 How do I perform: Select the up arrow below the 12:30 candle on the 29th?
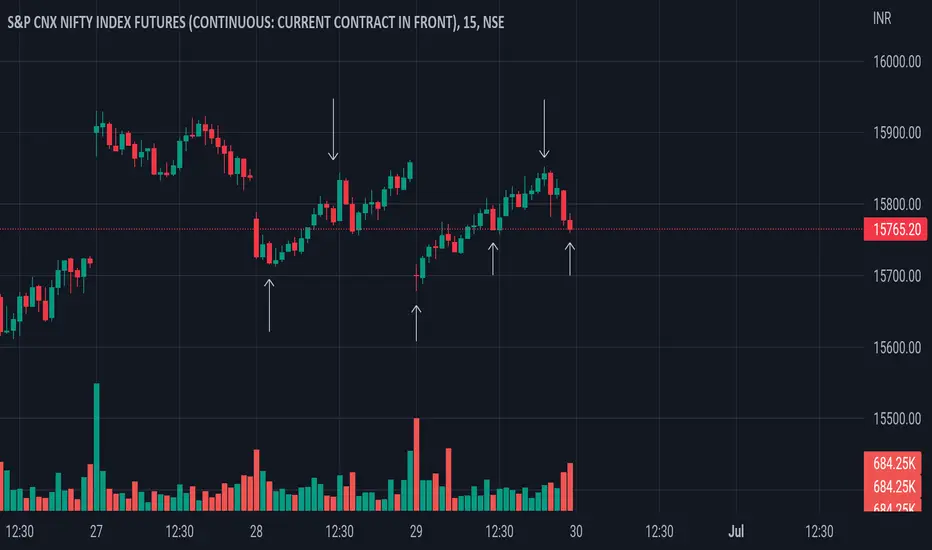493,259
